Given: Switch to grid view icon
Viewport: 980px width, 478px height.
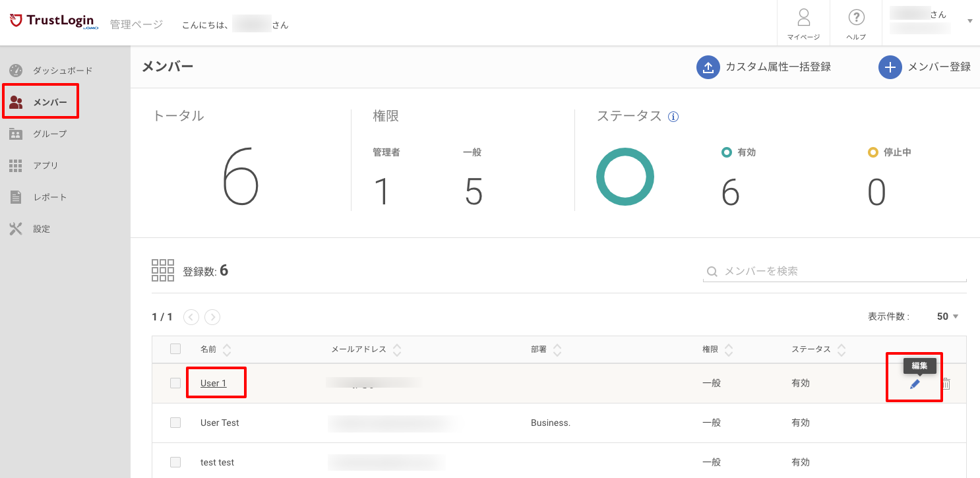Looking at the screenshot, I should click(163, 270).
